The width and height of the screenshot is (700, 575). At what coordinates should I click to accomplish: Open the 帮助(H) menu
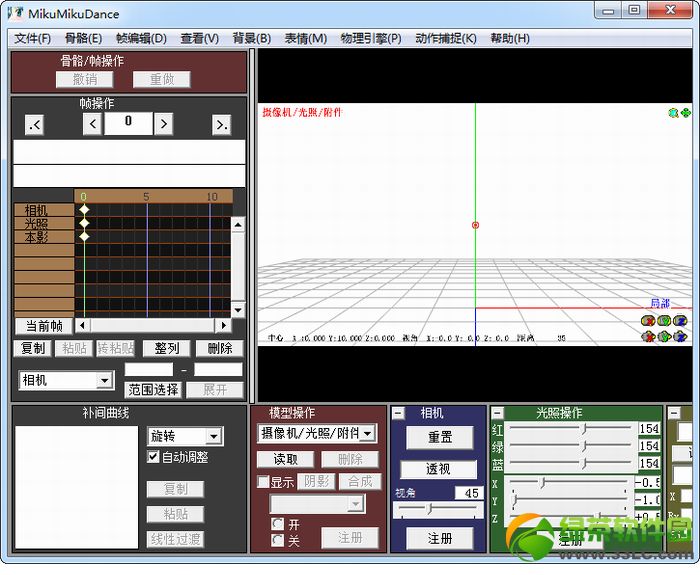pyautogui.click(x=510, y=38)
